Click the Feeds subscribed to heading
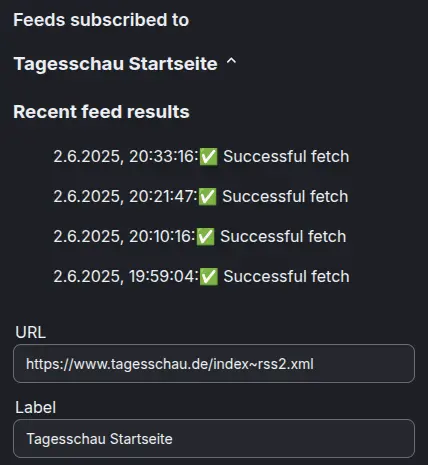428x465 pixels. [x=101, y=20]
